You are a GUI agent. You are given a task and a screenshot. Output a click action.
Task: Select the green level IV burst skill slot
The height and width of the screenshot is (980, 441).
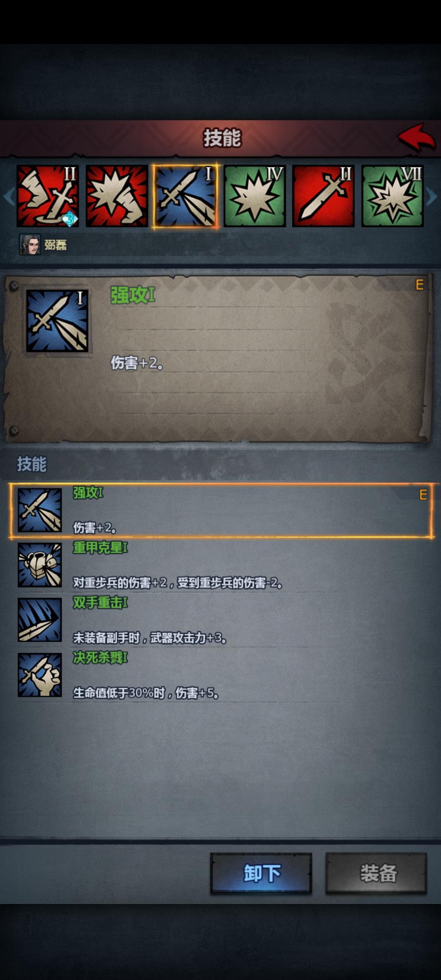(255, 196)
